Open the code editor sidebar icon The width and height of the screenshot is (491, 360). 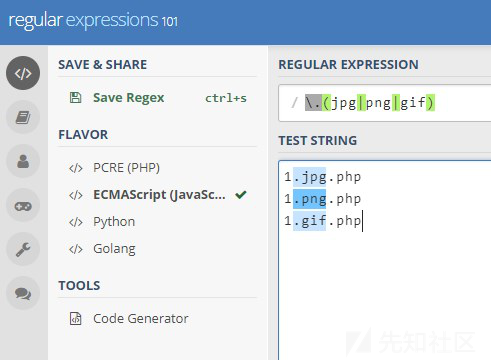[23, 73]
